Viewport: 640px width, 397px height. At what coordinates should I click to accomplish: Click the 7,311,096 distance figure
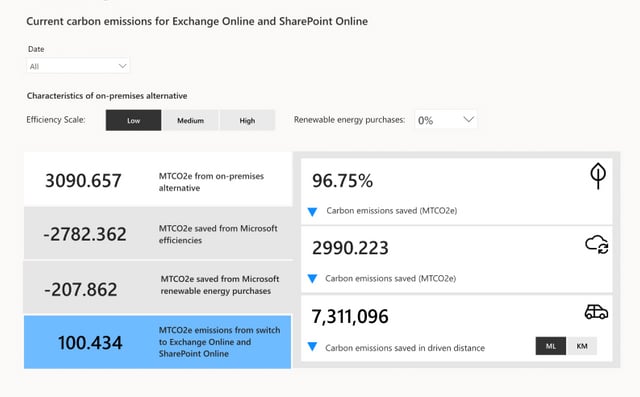(x=350, y=317)
